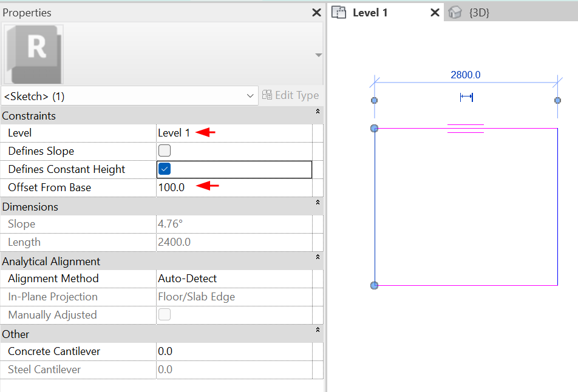Click the Edit Type button
The height and width of the screenshot is (392, 578).
(x=290, y=95)
